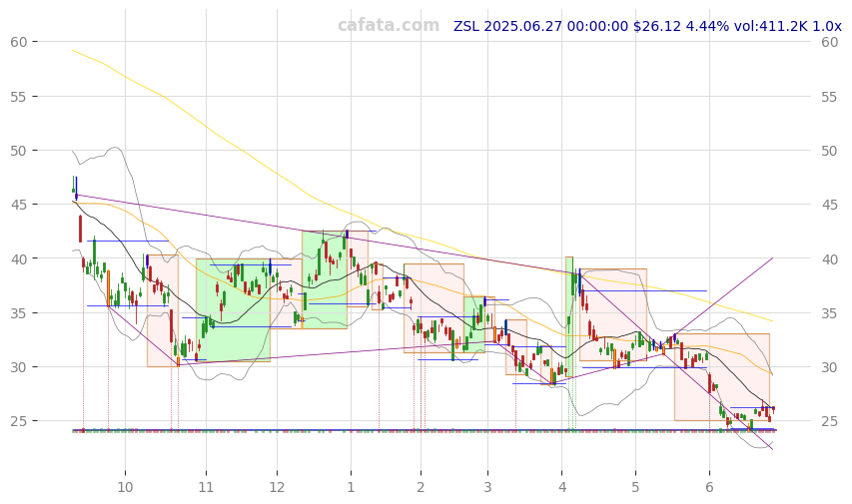Click the 60 label on right price axis

(830, 42)
